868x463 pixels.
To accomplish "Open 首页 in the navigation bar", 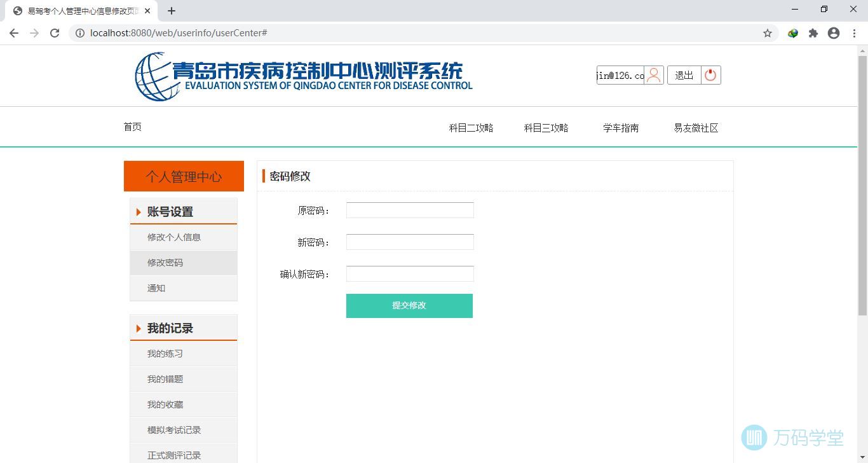I will (133, 127).
